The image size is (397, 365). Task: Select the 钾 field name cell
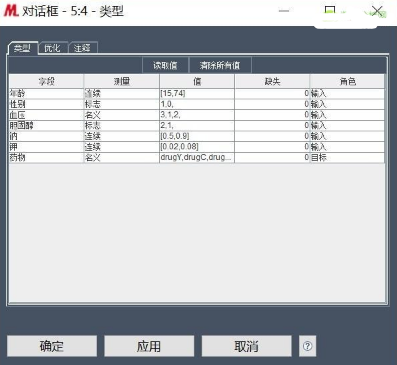pos(46,147)
